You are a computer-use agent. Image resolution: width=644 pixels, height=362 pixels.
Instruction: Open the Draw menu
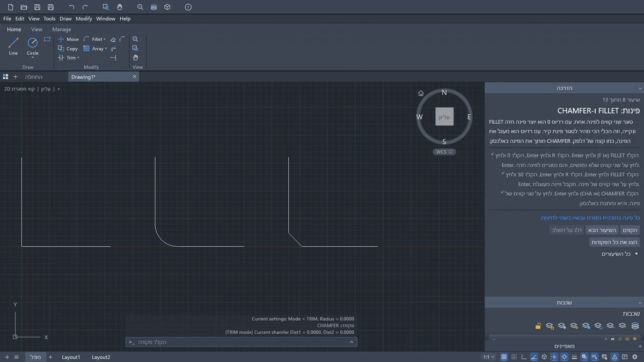65,18
